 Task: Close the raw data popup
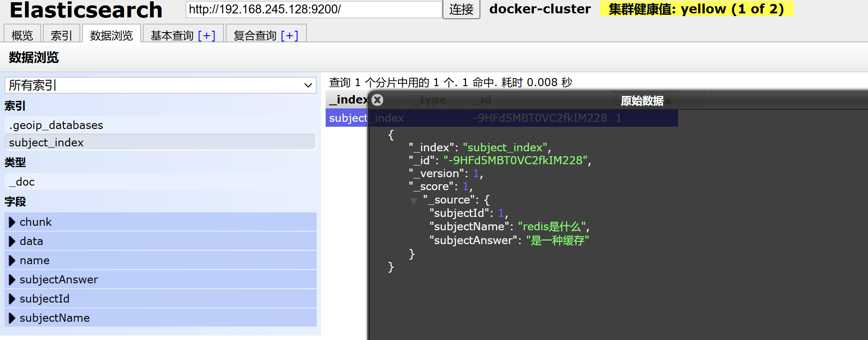coord(377,100)
